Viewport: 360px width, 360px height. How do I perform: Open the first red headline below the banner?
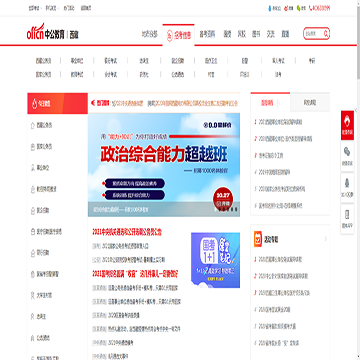pos(127,232)
